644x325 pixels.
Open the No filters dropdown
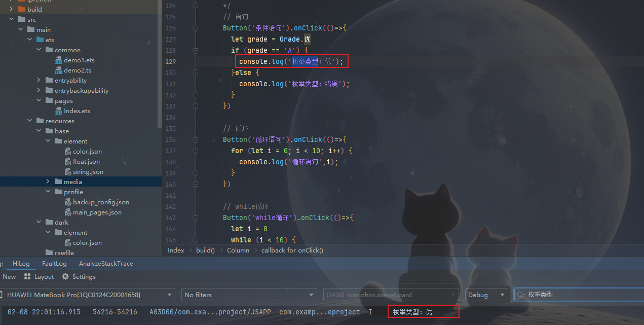point(249,295)
